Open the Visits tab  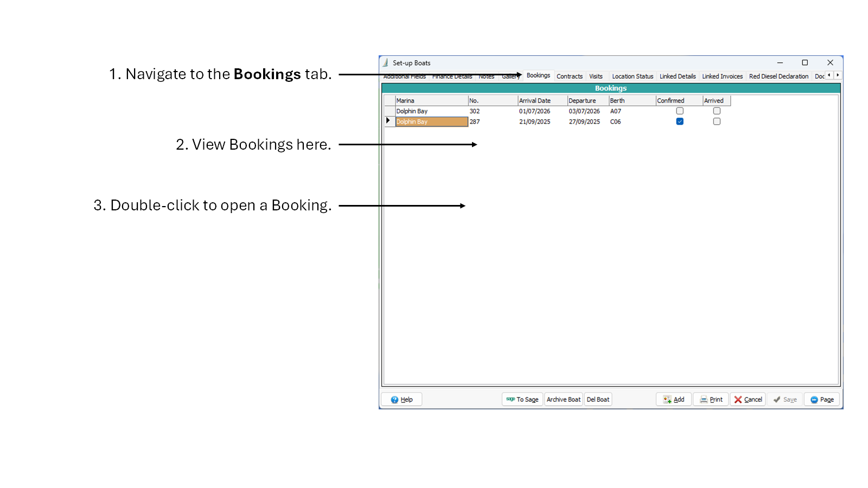(596, 76)
